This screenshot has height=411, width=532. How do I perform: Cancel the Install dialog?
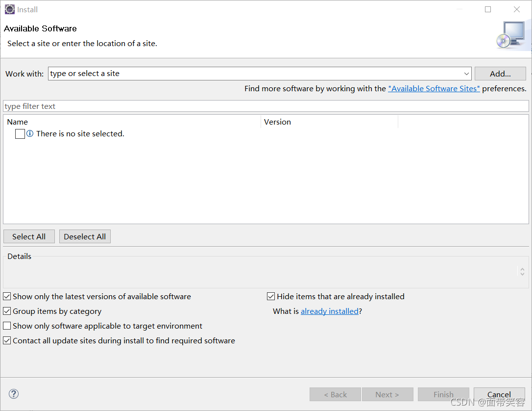pos(499,394)
